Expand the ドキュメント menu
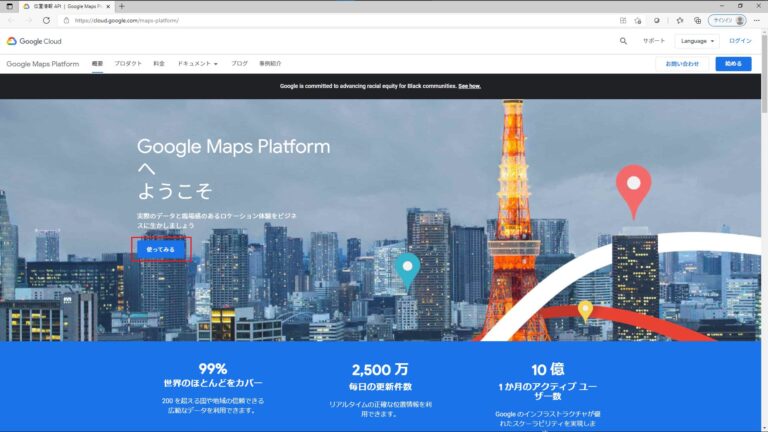 point(197,64)
